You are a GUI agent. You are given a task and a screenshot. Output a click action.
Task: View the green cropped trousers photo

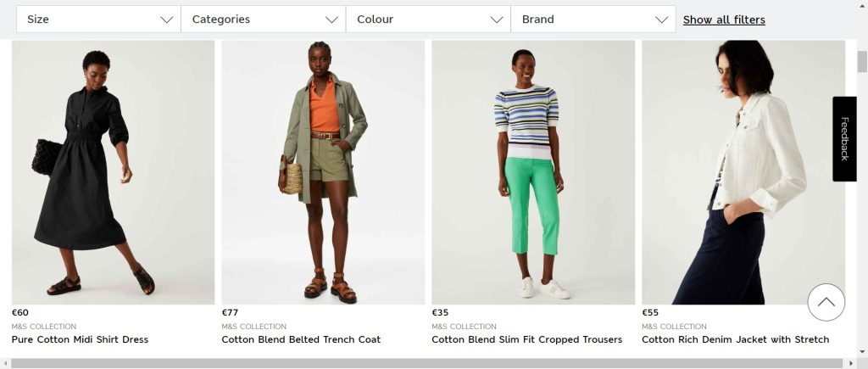click(x=533, y=172)
